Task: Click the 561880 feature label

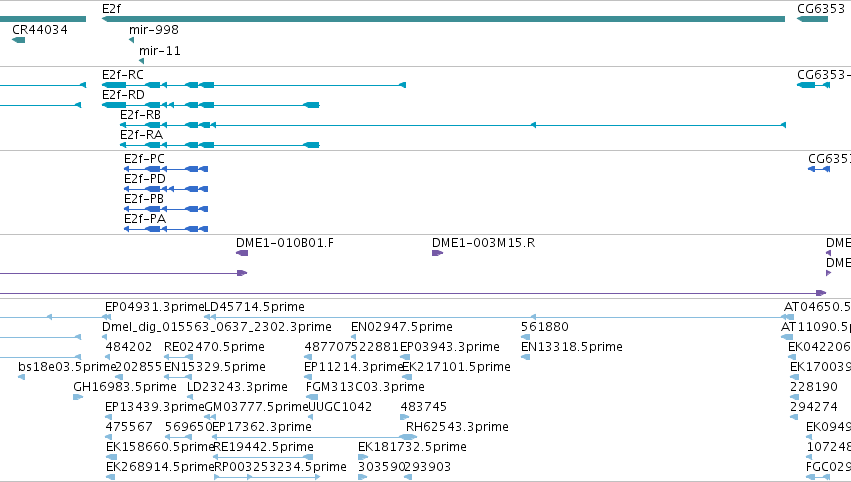Action: (x=545, y=327)
